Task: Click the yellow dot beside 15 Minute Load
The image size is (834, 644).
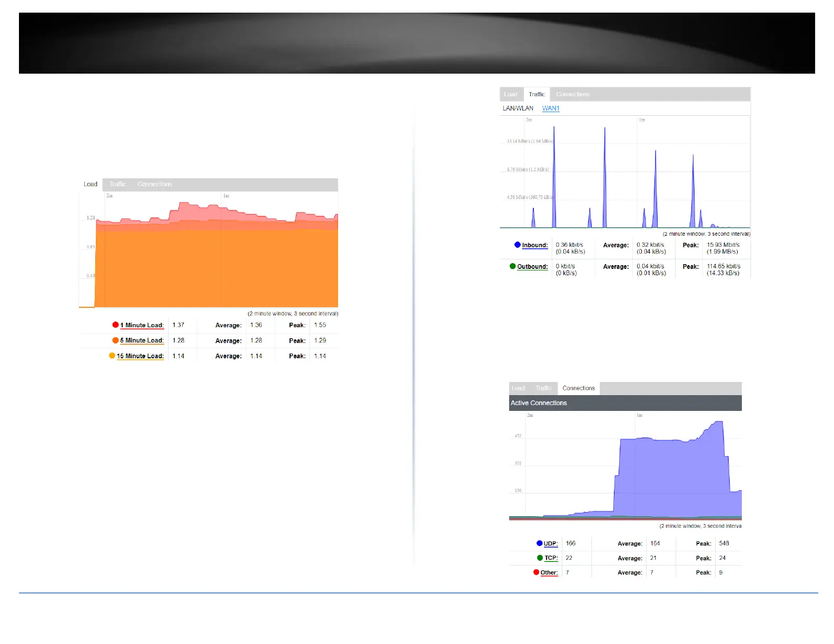Action: tap(112, 355)
